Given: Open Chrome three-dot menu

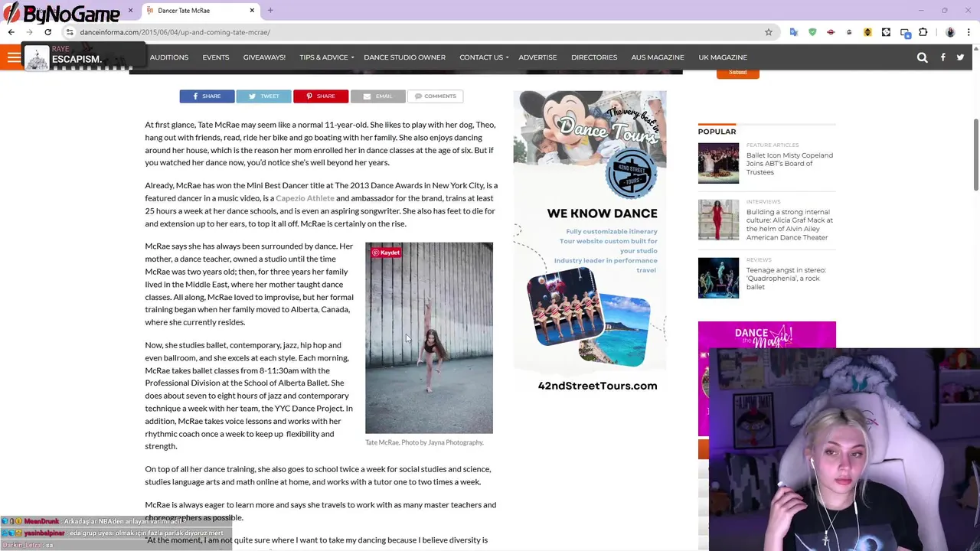Looking at the screenshot, I should tap(969, 32).
